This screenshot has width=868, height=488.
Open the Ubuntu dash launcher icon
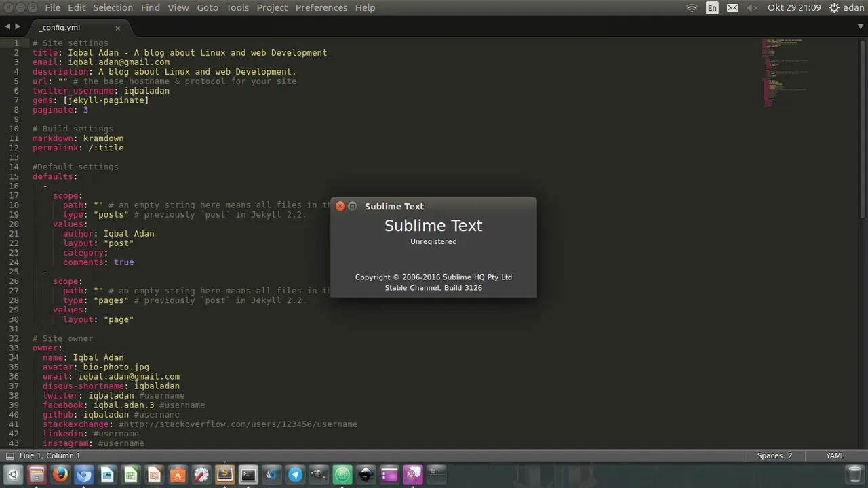click(13, 474)
